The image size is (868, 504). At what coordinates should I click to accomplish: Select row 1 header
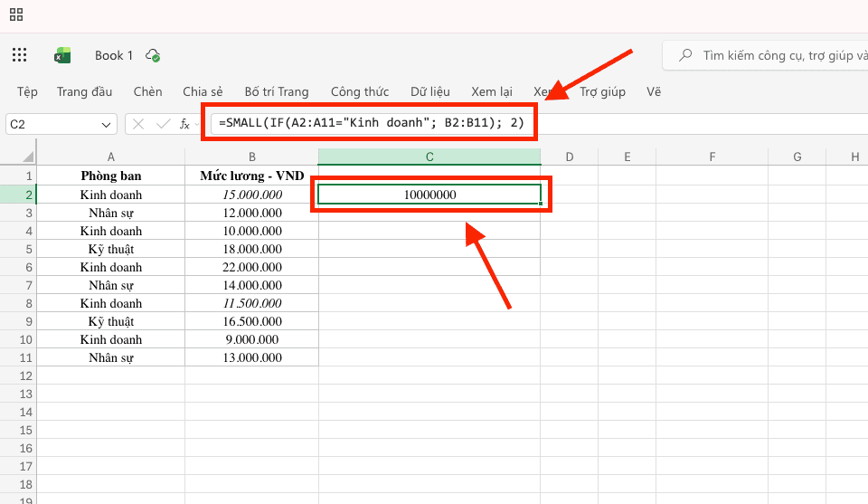[18, 176]
